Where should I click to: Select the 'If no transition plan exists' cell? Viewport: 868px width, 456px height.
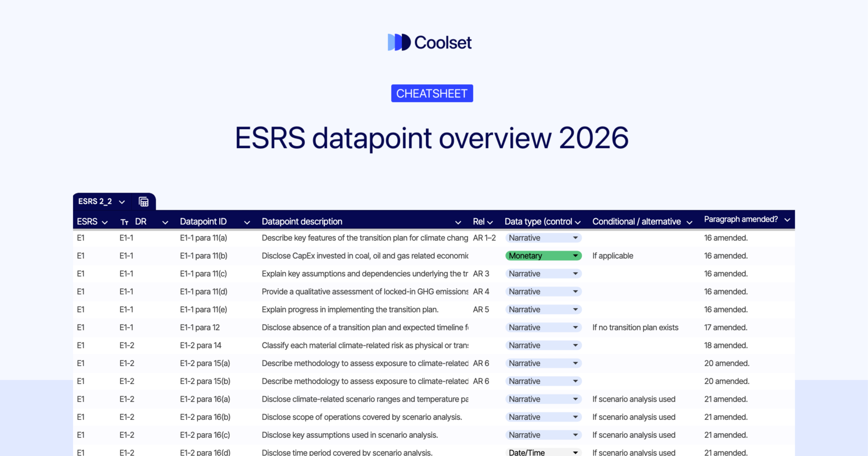pos(635,328)
